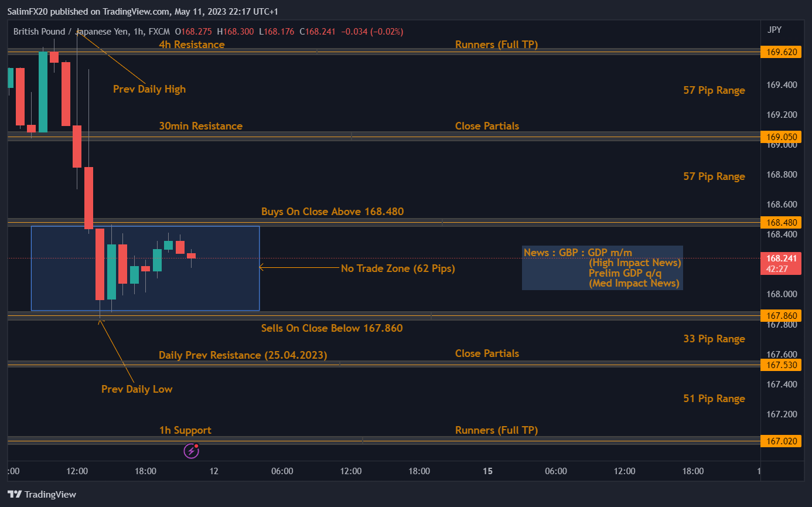Click the "No Trade Zone (62 Pips)" annotation

pyautogui.click(x=398, y=268)
